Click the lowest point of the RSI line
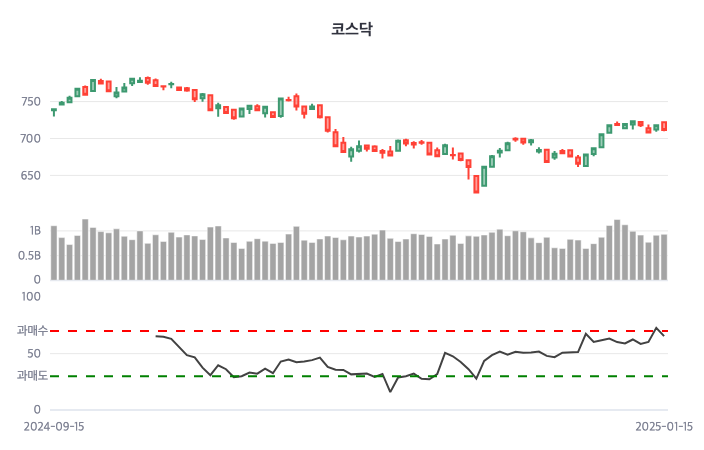This screenshot has width=704, height=450. click(390, 391)
